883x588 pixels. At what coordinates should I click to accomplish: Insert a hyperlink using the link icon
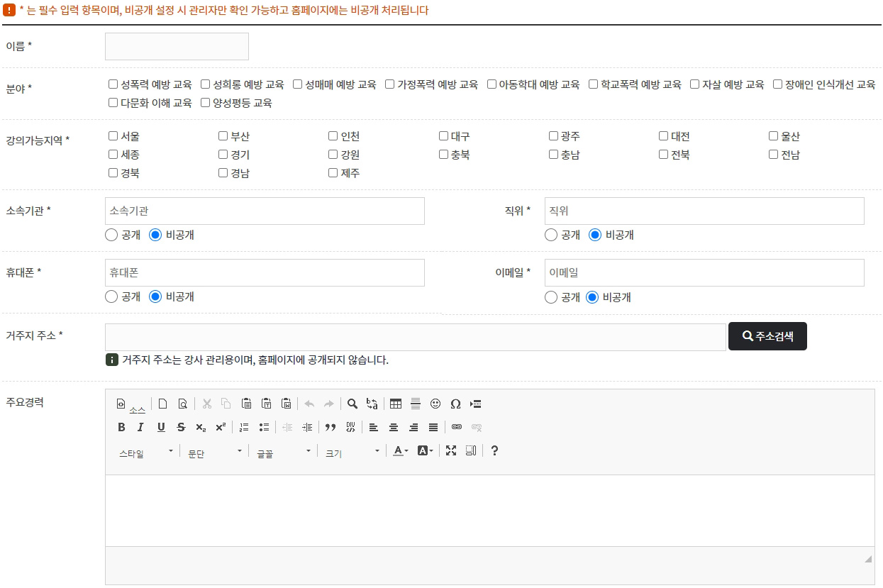click(x=457, y=427)
